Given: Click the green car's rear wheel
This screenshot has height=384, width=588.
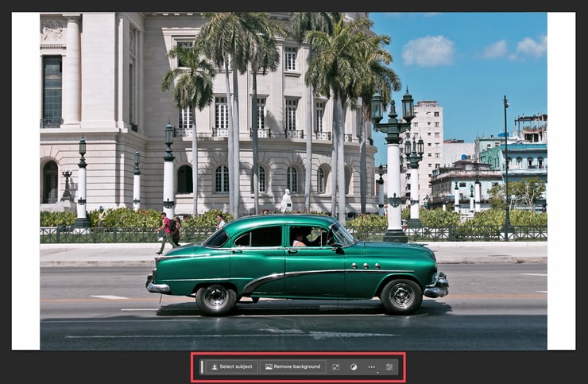Looking at the screenshot, I should (216, 299).
